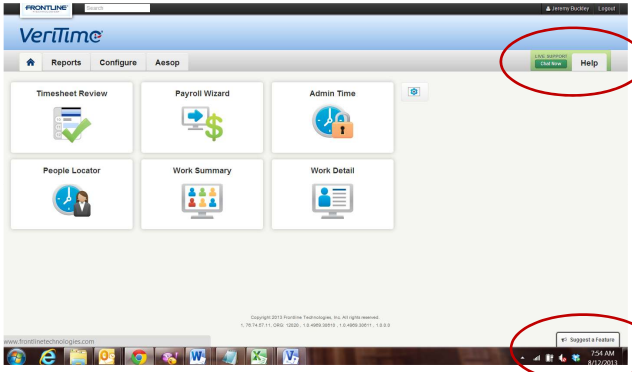Click the Suggest a Feature button
This screenshot has width=632, height=372.
coord(588,340)
